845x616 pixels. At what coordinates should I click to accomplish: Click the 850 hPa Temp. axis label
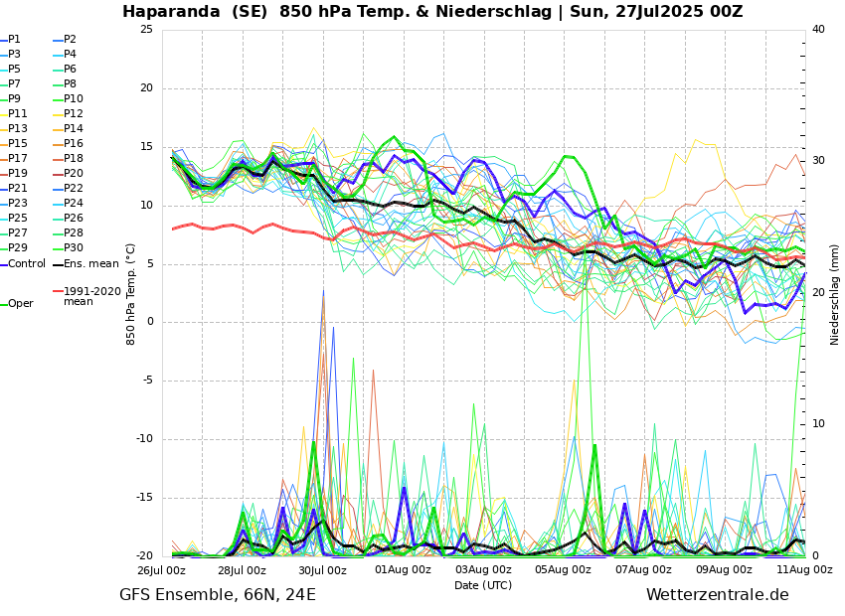[x=131, y=294]
